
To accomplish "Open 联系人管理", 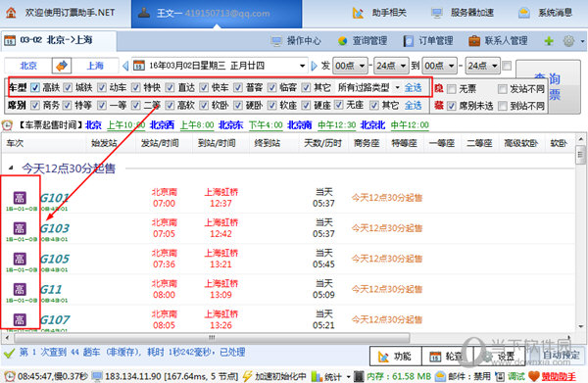I will [x=498, y=40].
